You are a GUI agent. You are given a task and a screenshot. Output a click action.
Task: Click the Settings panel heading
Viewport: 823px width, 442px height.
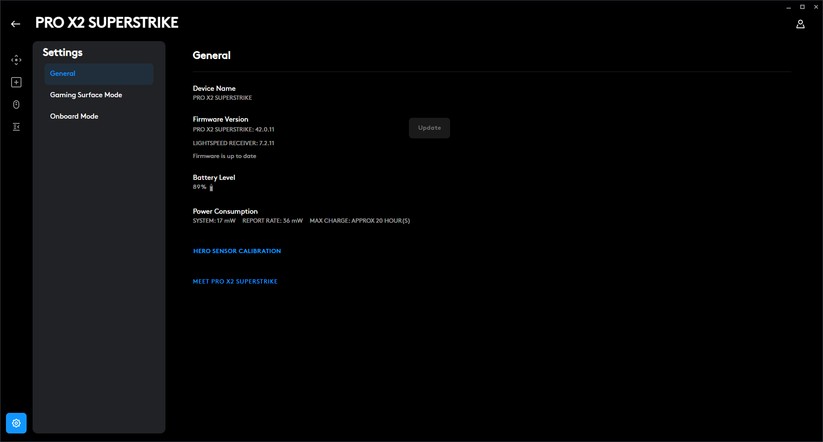[x=62, y=52]
